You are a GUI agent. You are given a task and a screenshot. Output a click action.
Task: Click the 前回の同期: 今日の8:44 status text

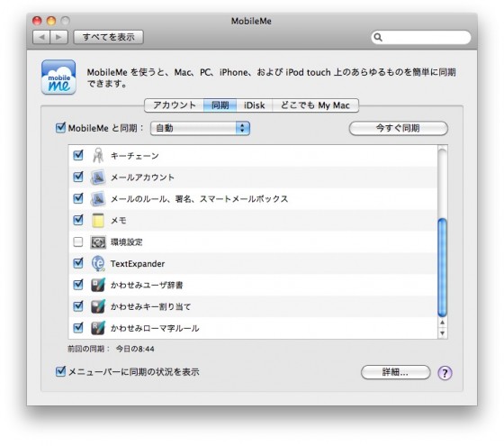[111, 349]
